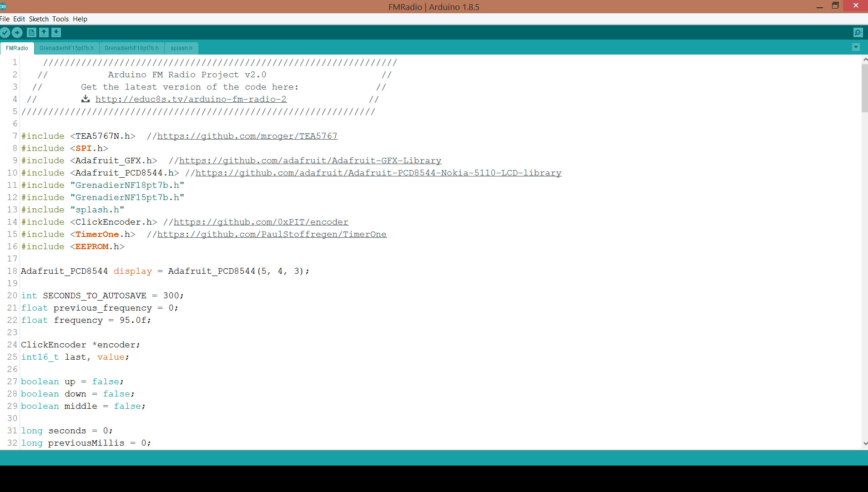Switch to the FMRadio tab
The image size is (868, 492).
[17, 48]
